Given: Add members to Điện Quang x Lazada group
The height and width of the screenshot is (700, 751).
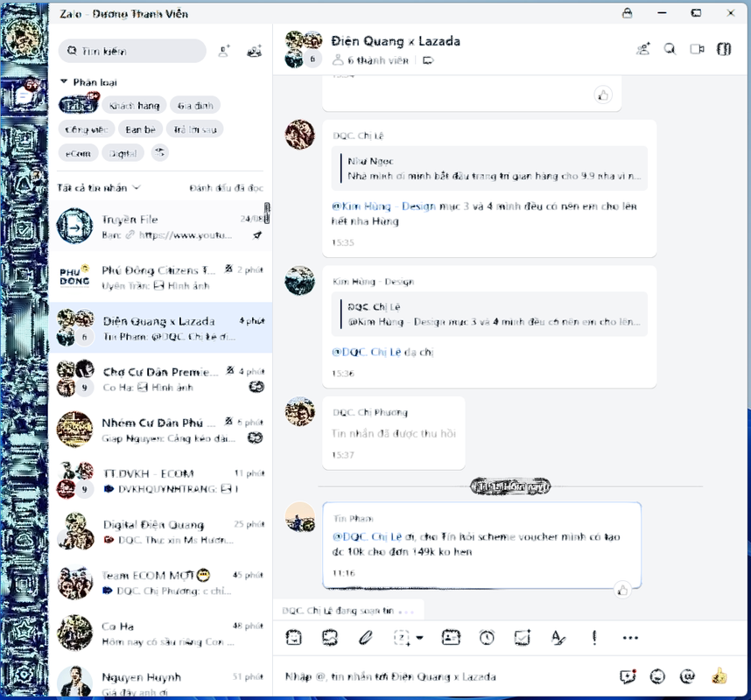Looking at the screenshot, I should [x=643, y=49].
